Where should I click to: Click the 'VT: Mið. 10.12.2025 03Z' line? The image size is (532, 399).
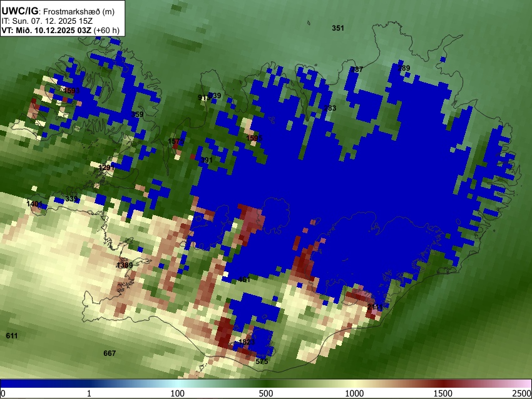tap(46, 30)
